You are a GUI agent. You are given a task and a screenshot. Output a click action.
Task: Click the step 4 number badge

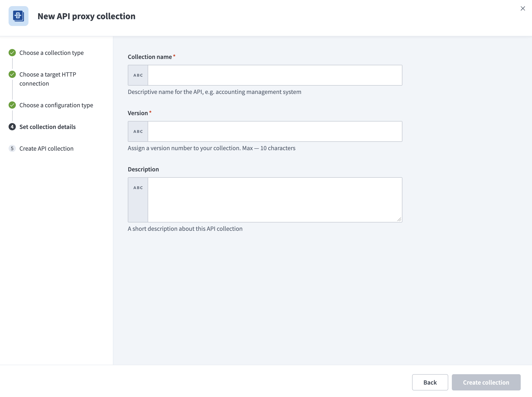(12, 127)
